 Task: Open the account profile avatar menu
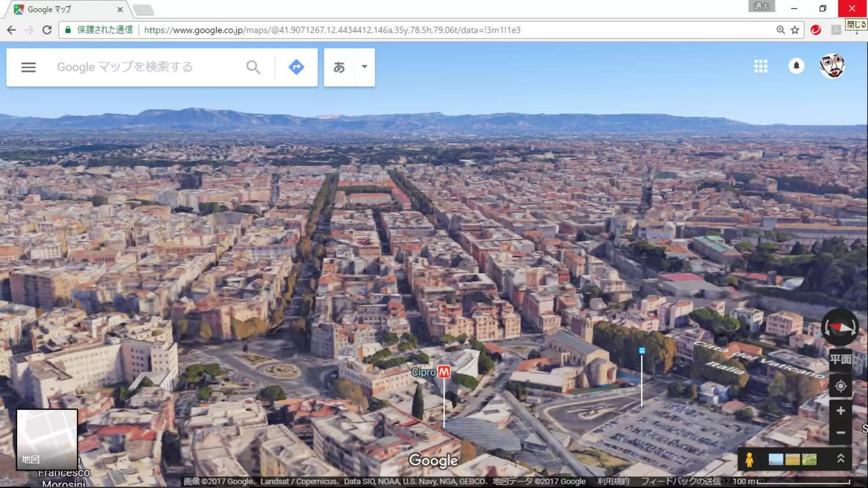pyautogui.click(x=832, y=66)
